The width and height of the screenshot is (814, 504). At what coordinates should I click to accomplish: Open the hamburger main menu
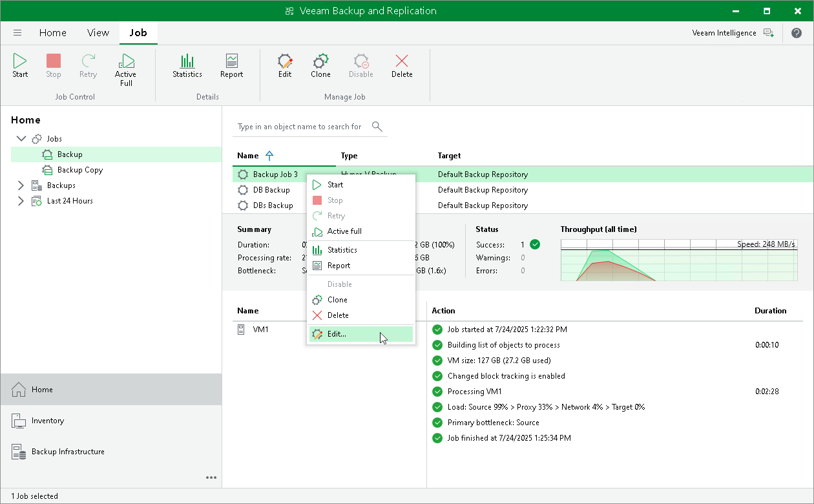coord(17,33)
